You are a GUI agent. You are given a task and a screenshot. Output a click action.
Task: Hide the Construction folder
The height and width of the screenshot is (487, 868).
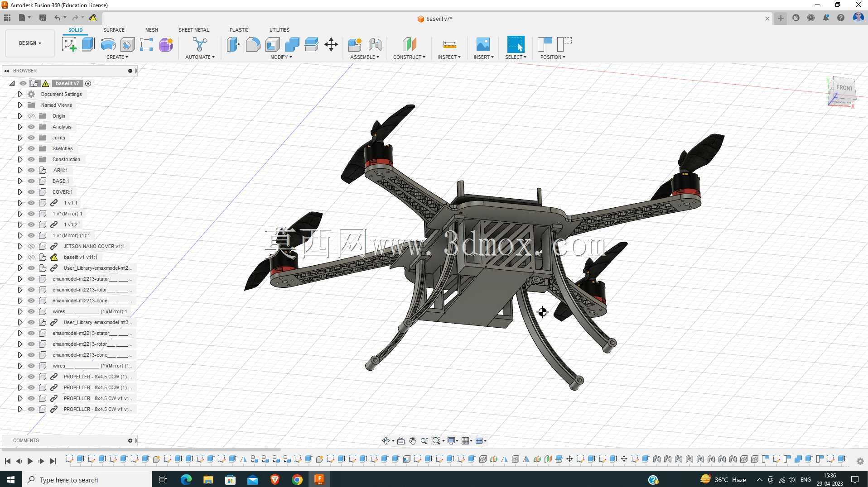[31, 159]
